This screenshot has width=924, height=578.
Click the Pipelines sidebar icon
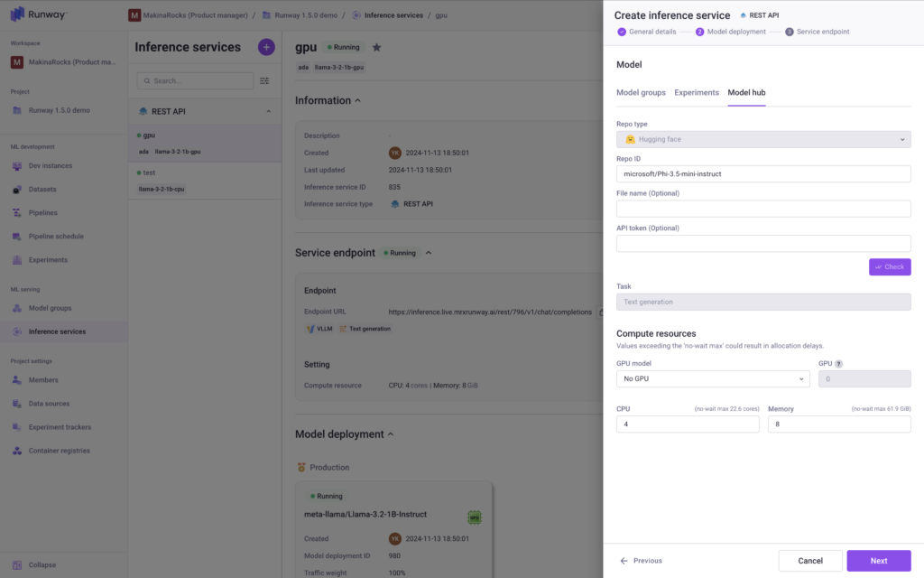[18, 213]
